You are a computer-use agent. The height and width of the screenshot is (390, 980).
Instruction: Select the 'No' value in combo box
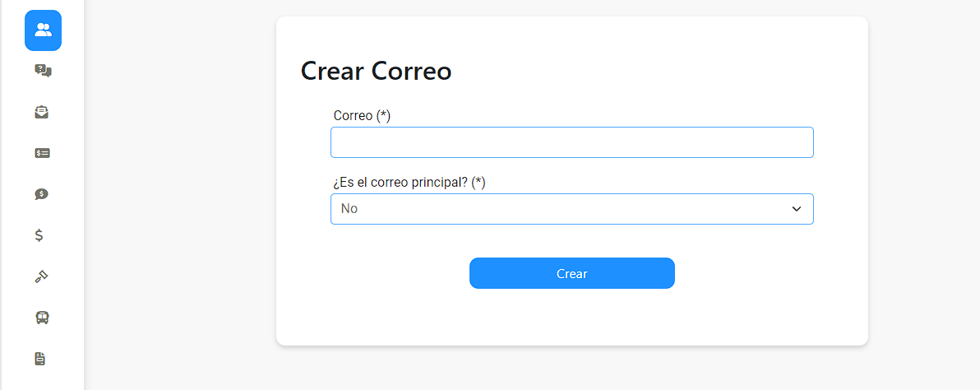(x=349, y=209)
